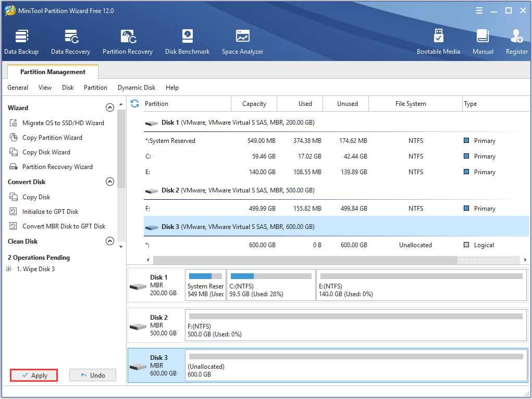Image resolution: width=532 pixels, height=399 pixels.
Task: Open the Disk menu
Action: (68, 88)
